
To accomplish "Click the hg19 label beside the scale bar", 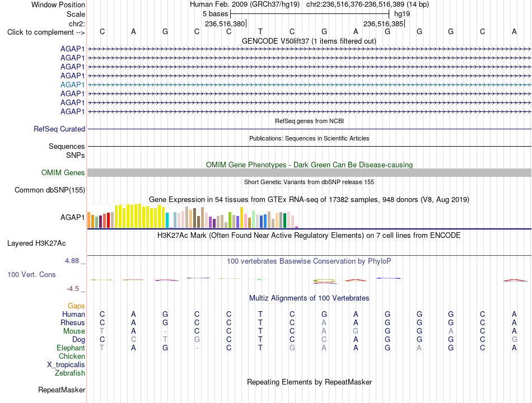I will 402,14.
